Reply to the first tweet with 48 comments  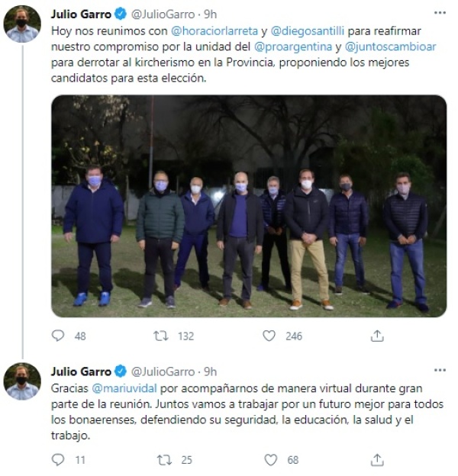(58, 336)
